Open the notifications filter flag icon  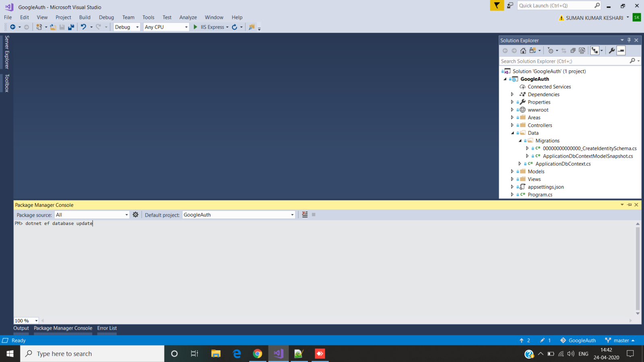tap(497, 6)
